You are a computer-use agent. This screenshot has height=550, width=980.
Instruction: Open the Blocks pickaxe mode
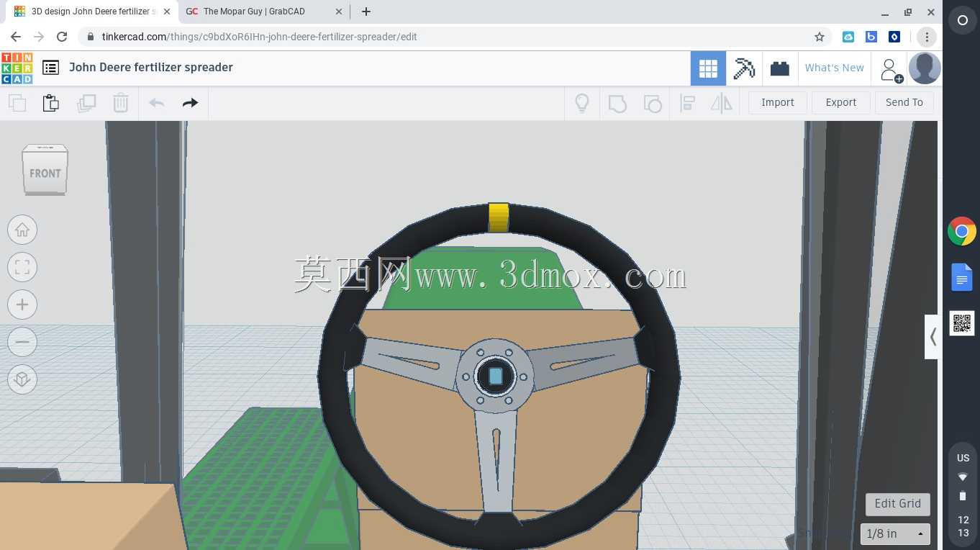(744, 68)
